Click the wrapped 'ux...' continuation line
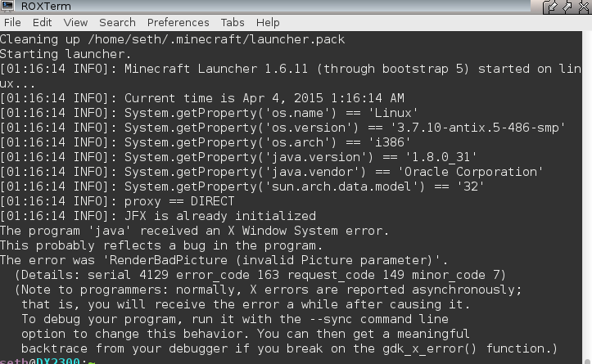Image resolution: width=592 pixels, height=364 pixels. click(x=17, y=83)
